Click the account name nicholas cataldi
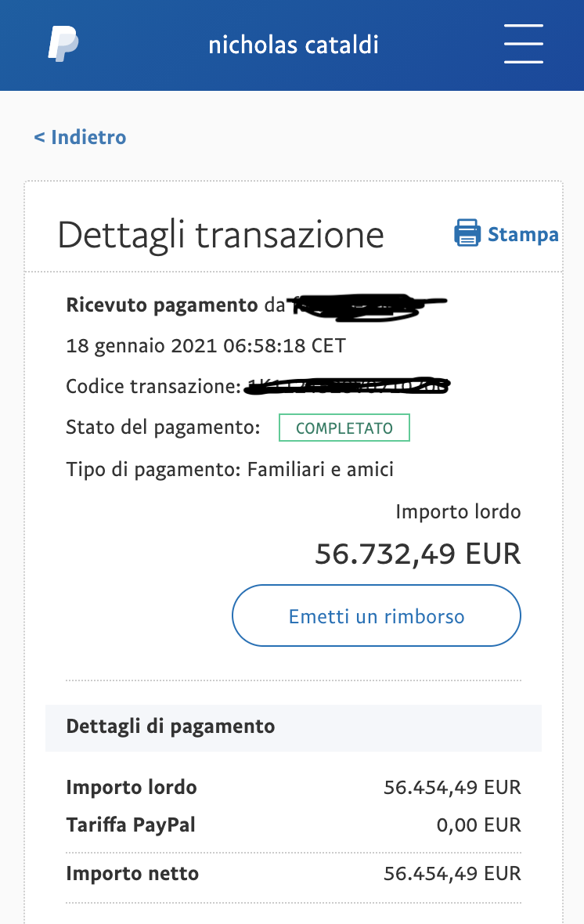 tap(294, 45)
